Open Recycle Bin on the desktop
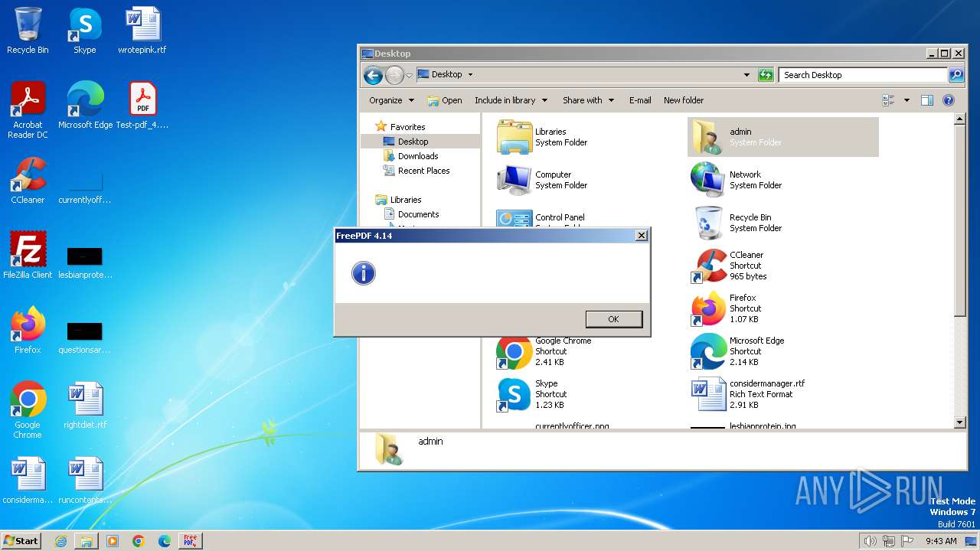Screen dimensions: 980x551 [28, 31]
